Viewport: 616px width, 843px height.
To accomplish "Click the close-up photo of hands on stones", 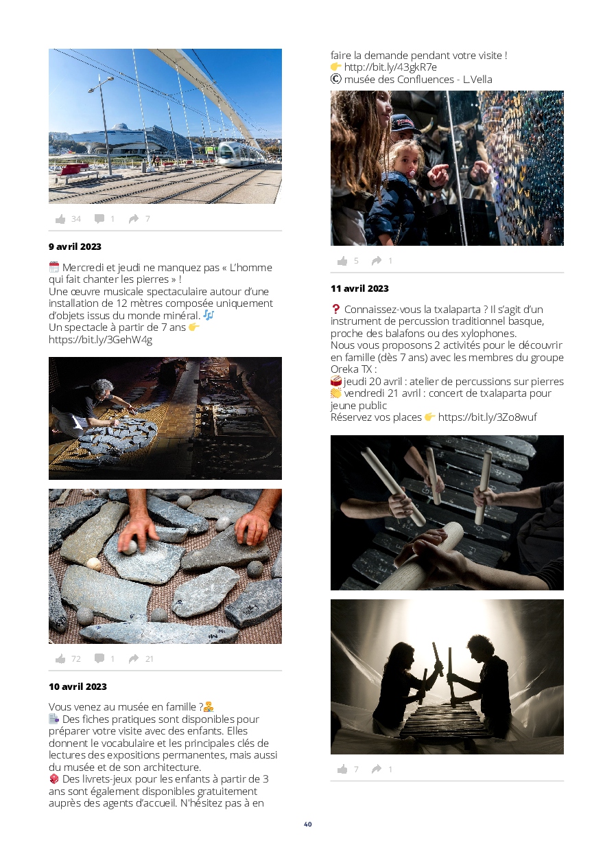I will (165, 566).
